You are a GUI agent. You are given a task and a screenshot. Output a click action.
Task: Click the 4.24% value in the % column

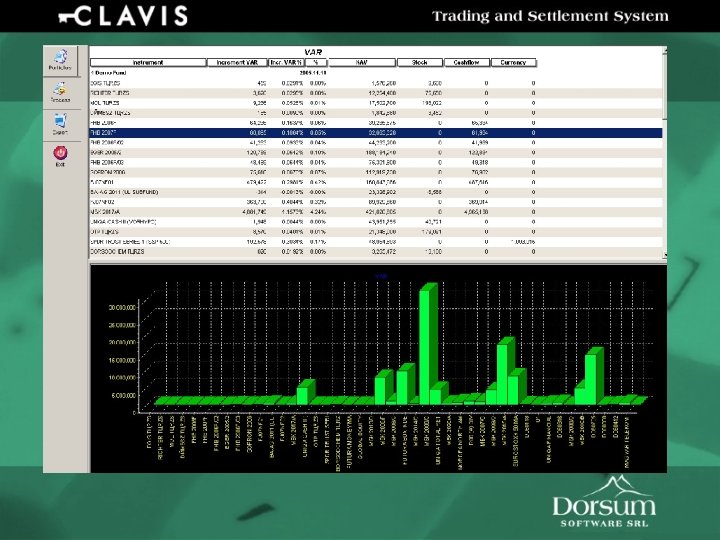[x=318, y=212]
